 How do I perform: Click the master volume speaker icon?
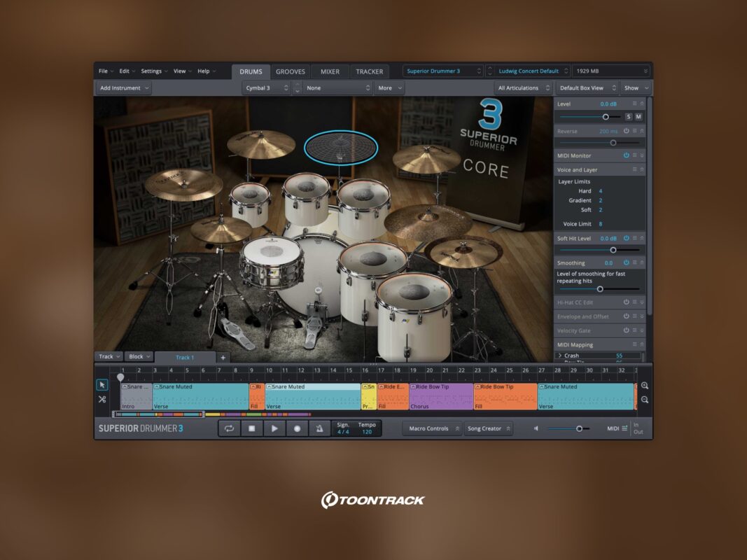click(536, 428)
